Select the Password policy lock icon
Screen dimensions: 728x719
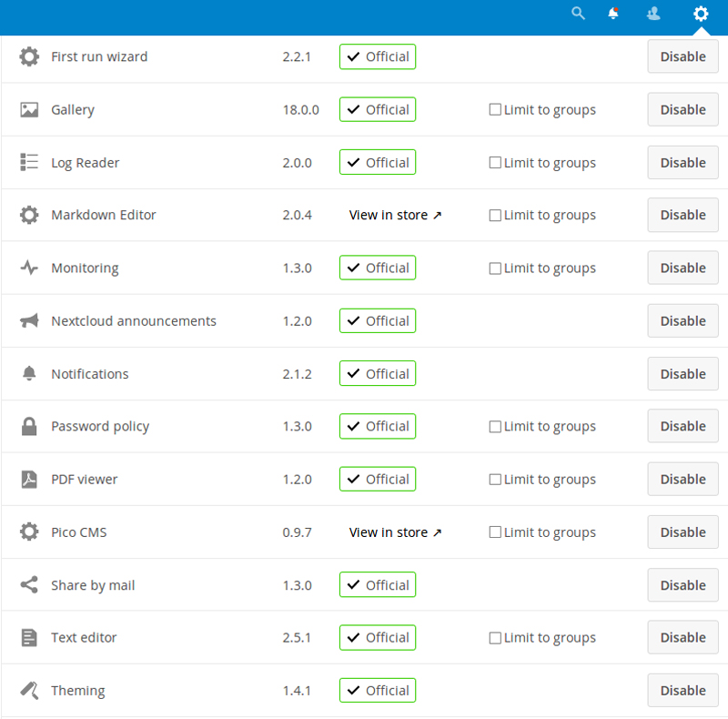pyautogui.click(x=28, y=426)
